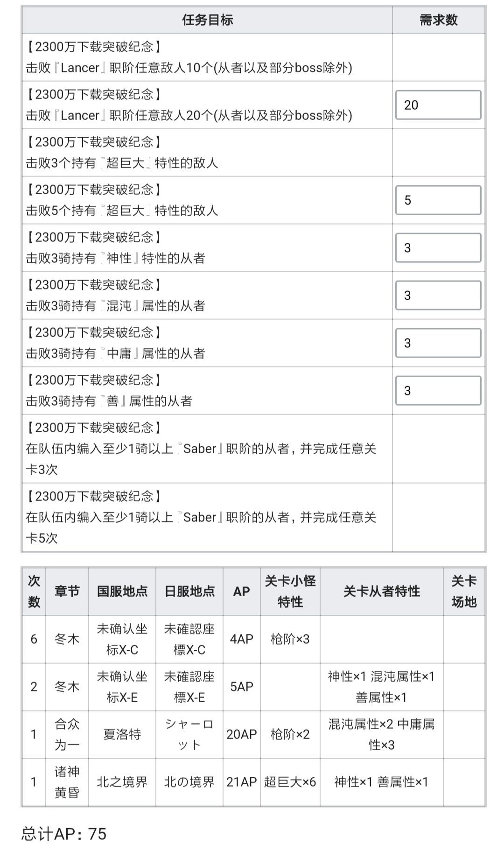Viewport: 504px width, 851px height.
Task: Click the 关卡场地 column header
Action: pos(464,591)
